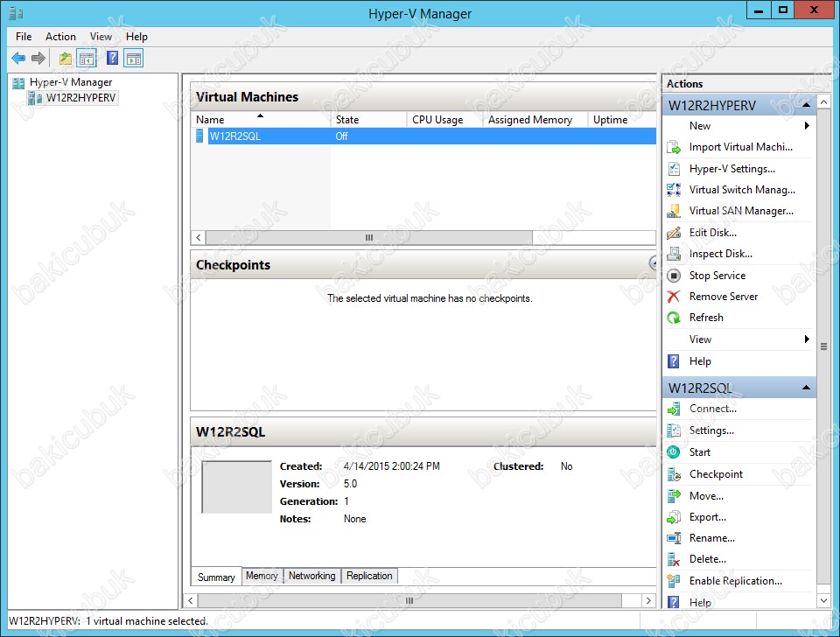Screen dimensions: 840x637
Task: Collapse the W12R2SQL actions section
Action: tap(806, 388)
